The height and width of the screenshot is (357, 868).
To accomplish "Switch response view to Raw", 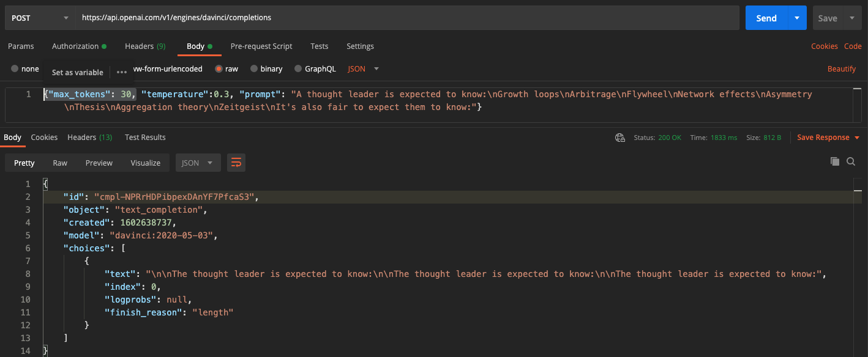I will [x=60, y=163].
